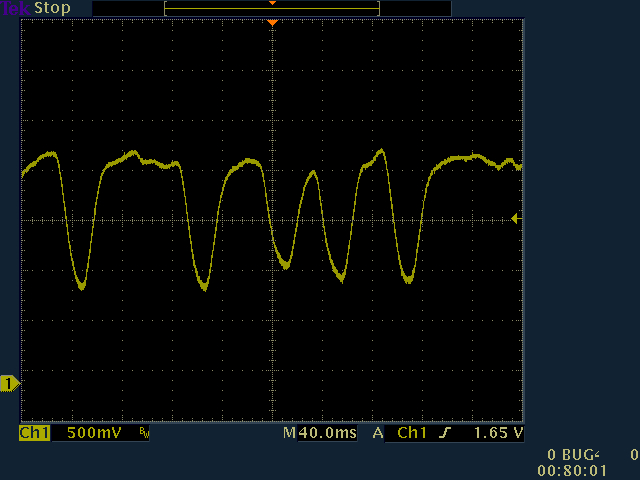Click the trigger type letter A
Screen dimensions: 640x480
(x=378, y=433)
